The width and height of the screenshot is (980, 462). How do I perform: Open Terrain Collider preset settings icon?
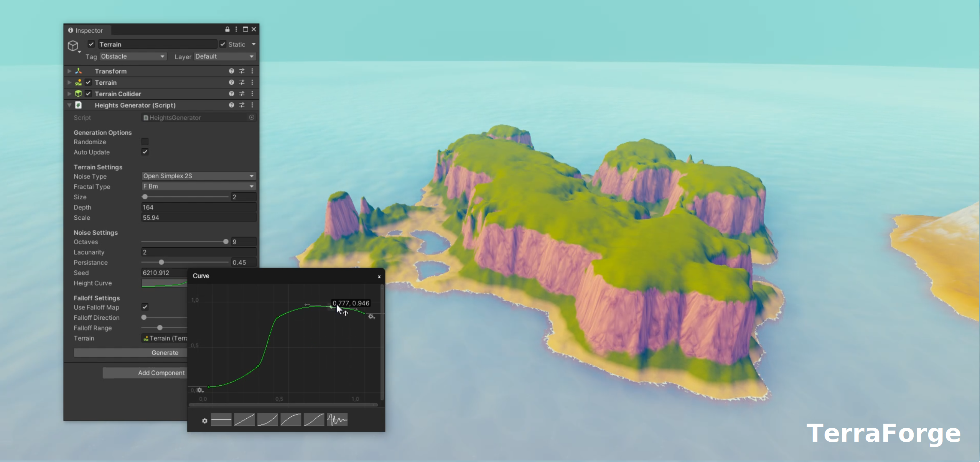[x=242, y=94]
